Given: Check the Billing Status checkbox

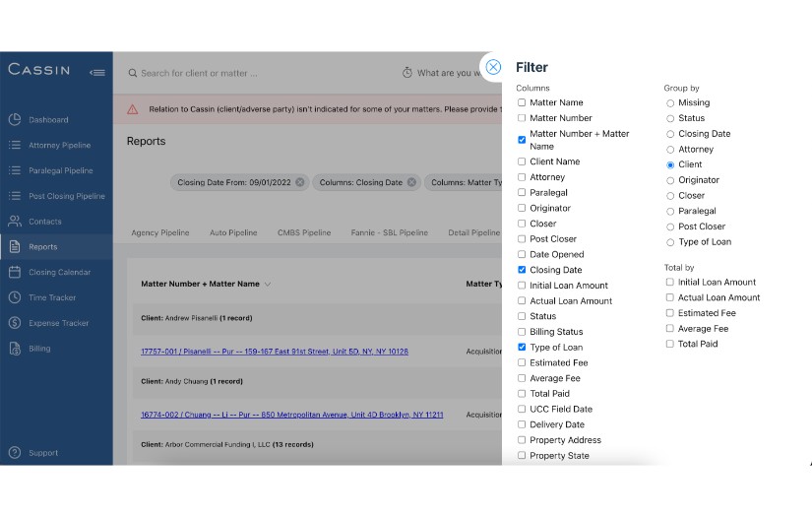Looking at the screenshot, I should (x=522, y=332).
